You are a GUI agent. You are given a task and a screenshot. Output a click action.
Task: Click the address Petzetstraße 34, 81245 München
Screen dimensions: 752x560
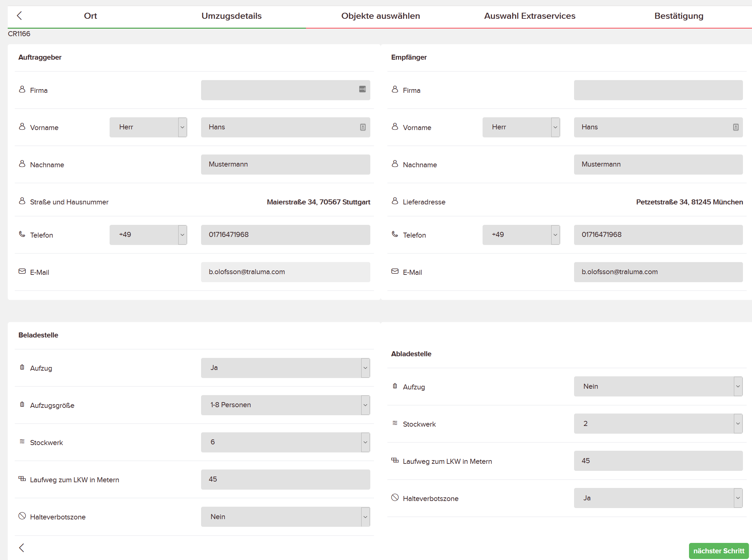click(x=689, y=202)
